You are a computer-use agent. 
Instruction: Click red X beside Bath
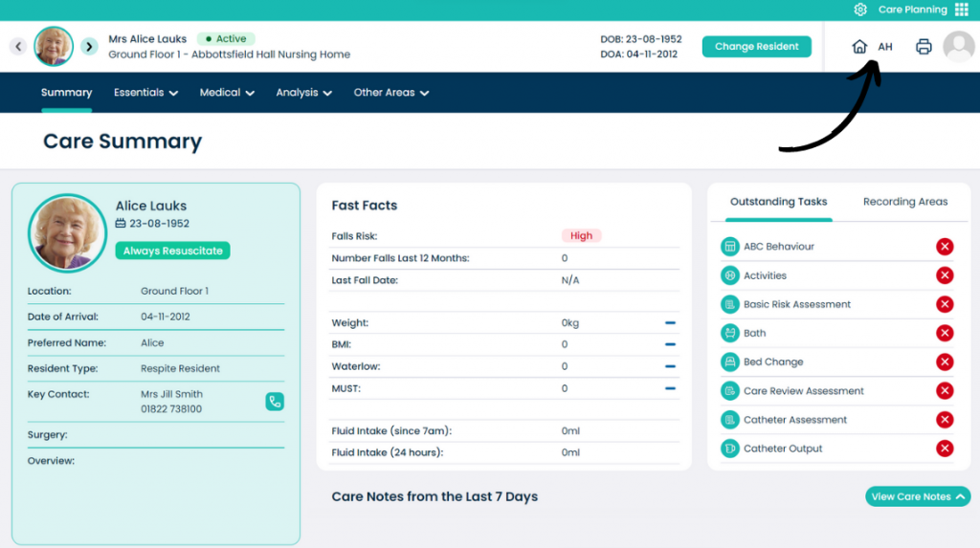945,333
